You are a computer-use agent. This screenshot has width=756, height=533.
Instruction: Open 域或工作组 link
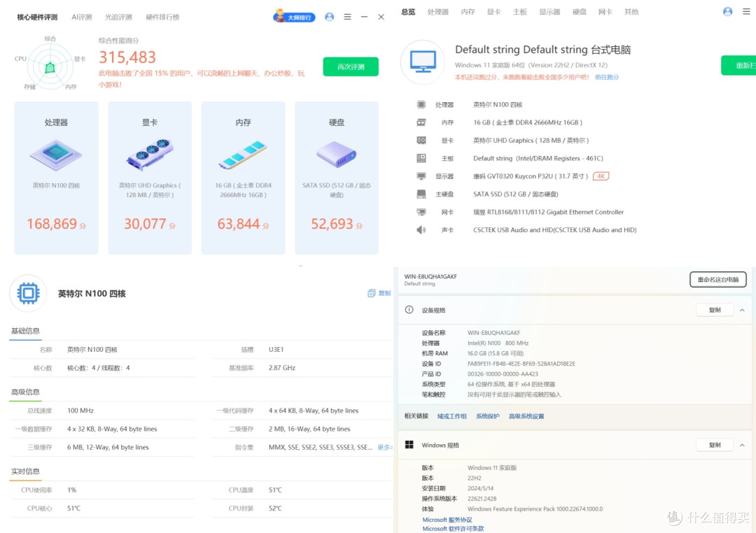coord(451,416)
